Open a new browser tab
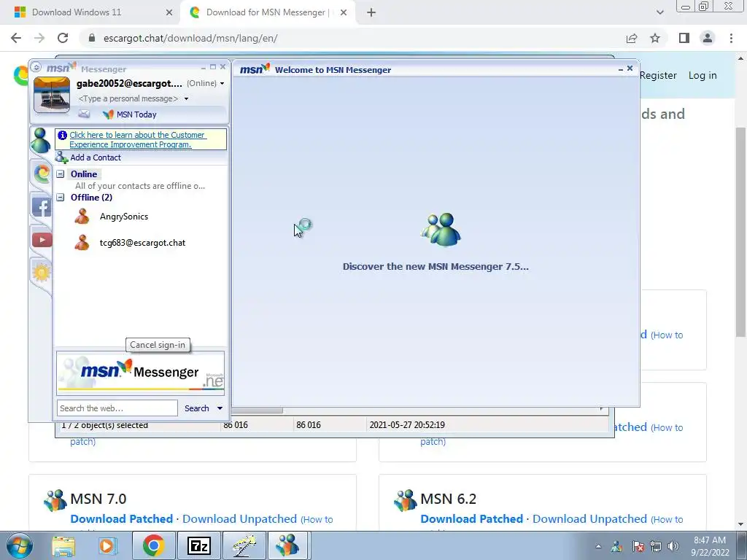Screen dimensions: 747x560 point(371,12)
